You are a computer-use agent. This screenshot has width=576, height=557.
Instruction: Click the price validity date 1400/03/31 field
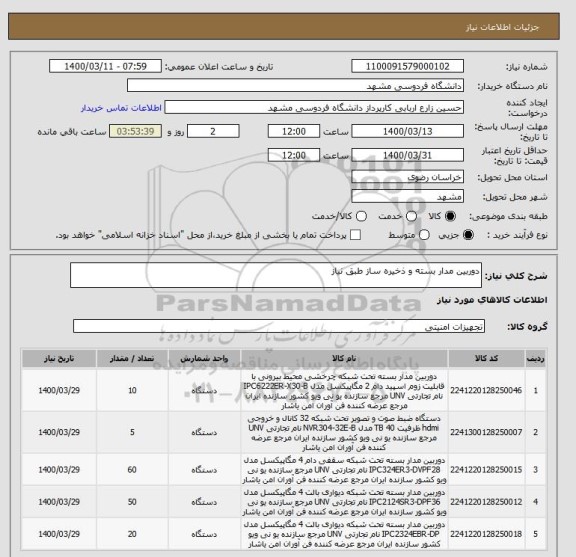coord(407,155)
